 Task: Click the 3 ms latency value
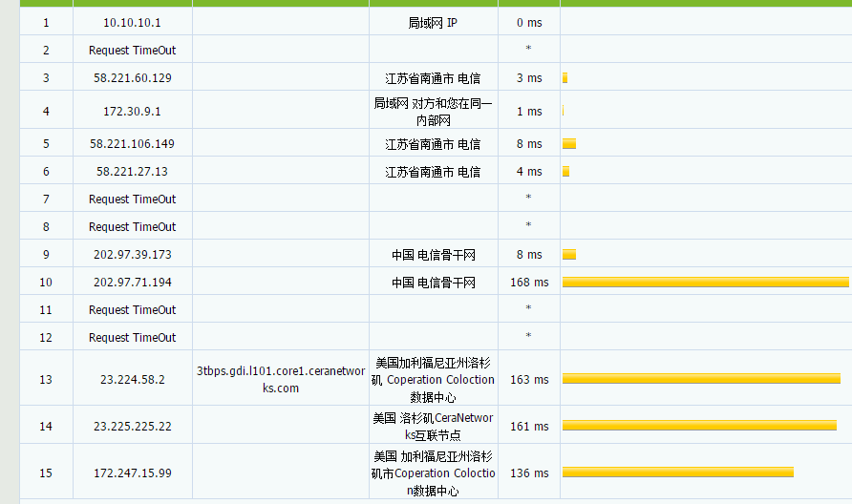point(529,77)
